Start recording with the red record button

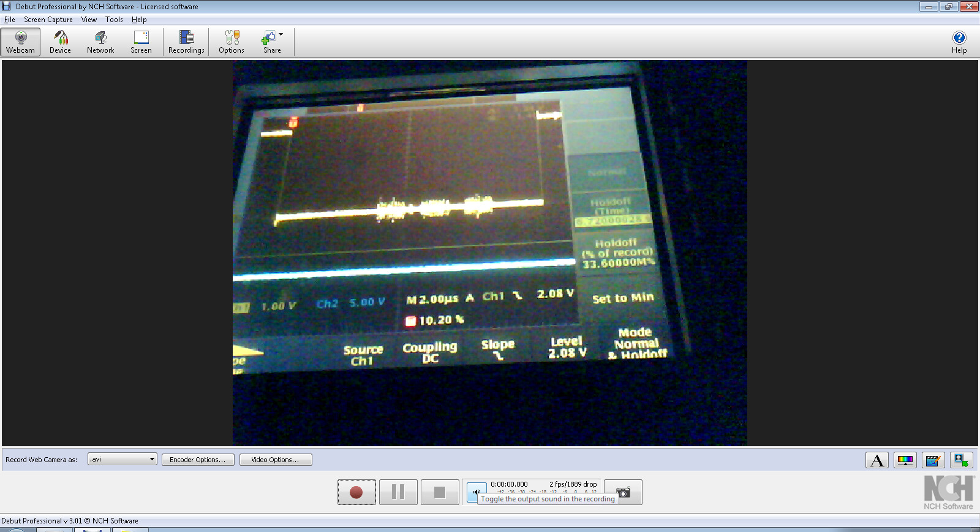[356, 492]
